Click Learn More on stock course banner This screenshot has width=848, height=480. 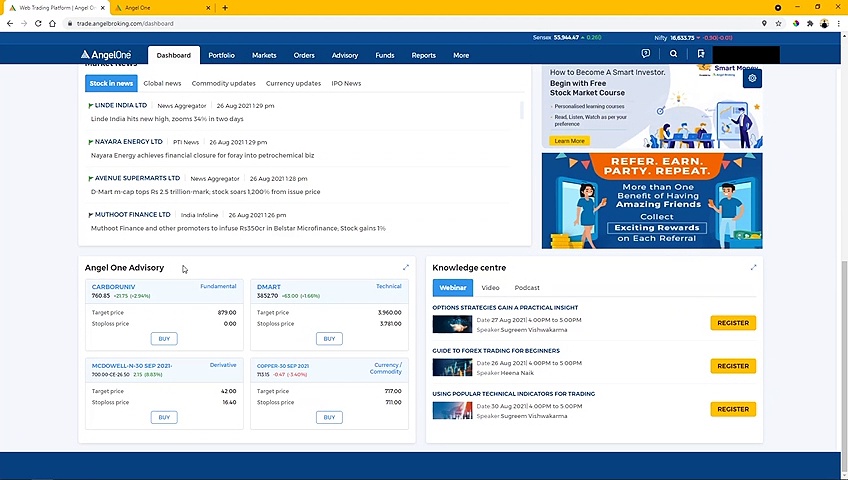(x=569, y=141)
